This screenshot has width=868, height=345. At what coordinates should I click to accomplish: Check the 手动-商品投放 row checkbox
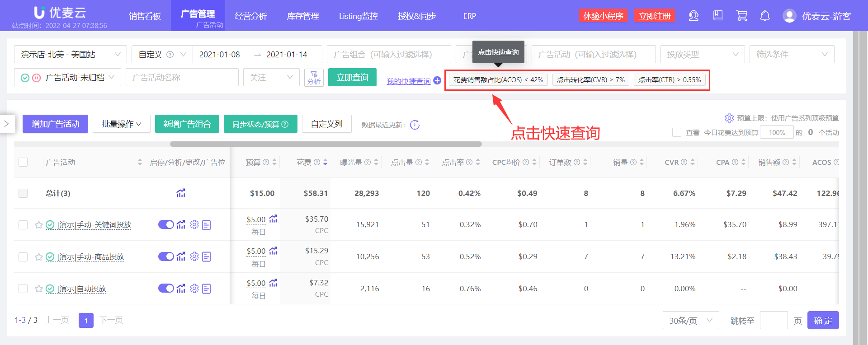(x=23, y=257)
